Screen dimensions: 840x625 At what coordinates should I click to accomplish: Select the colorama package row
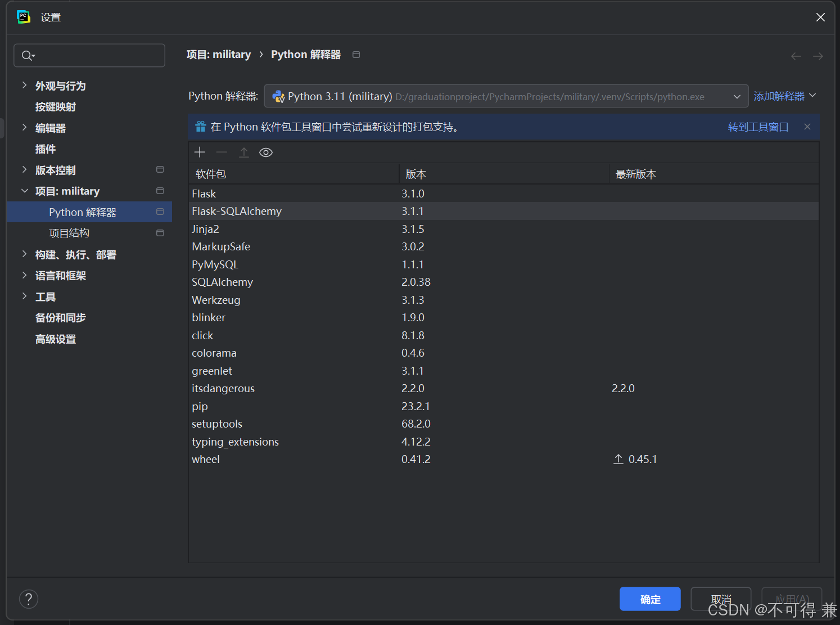504,353
